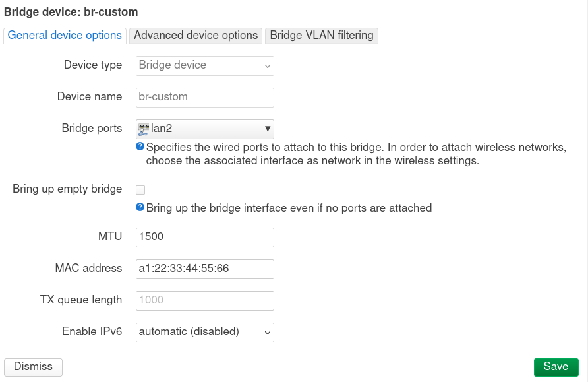Click into the MAC address field

point(205,269)
